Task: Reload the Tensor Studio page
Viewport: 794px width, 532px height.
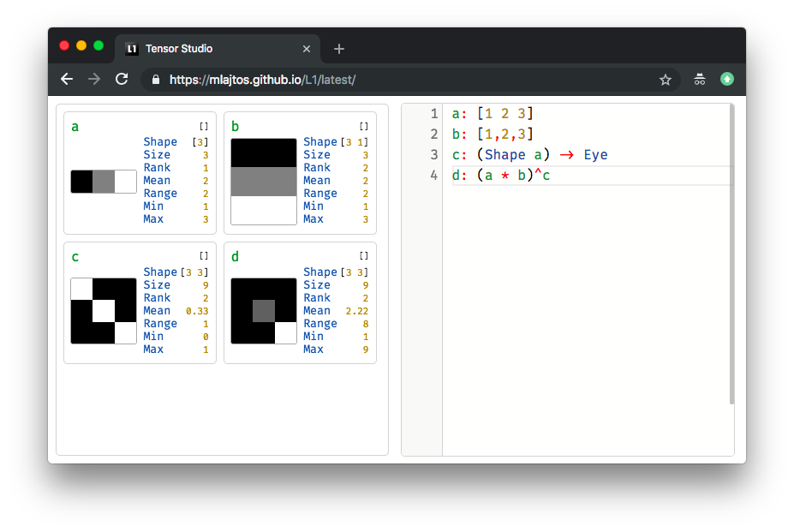Action: point(122,79)
